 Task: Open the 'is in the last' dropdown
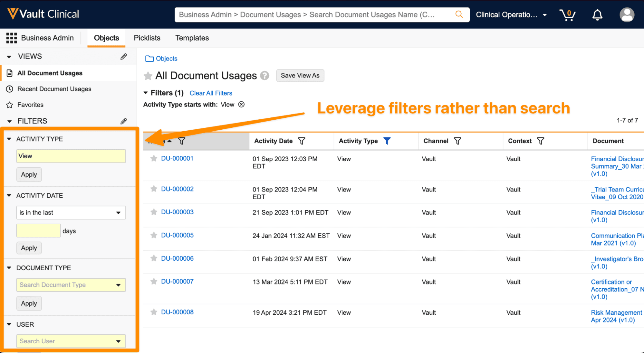pos(71,213)
